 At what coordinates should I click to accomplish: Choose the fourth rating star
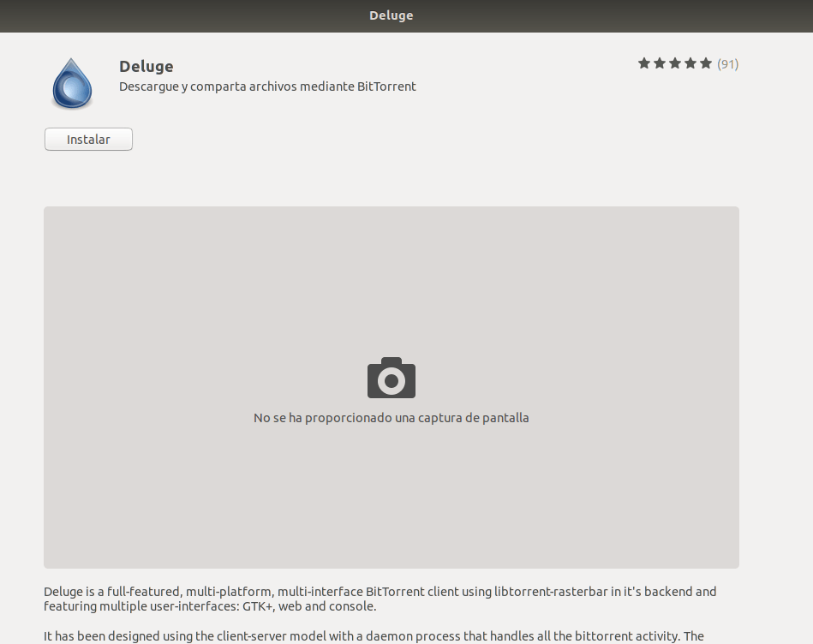pyautogui.click(x=690, y=63)
